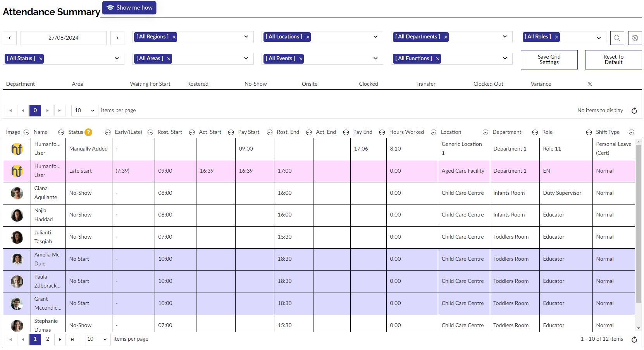Refresh the attendance grid at bottom right
This screenshot has width=644, height=350.
(x=634, y=340)
